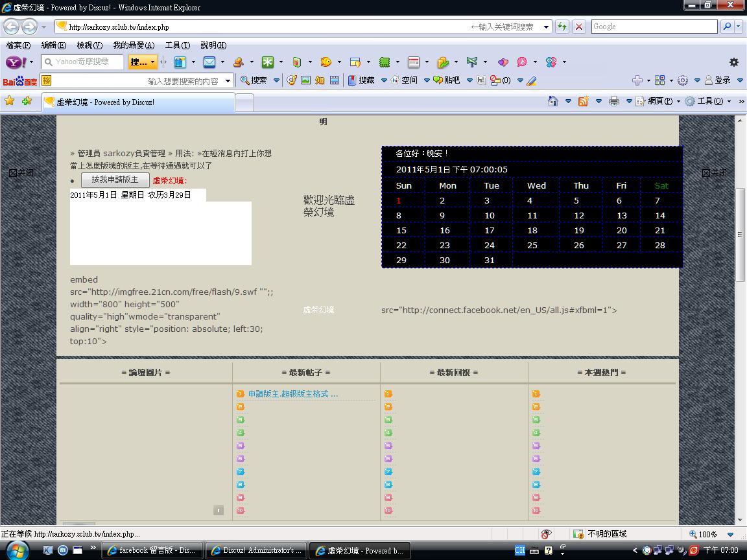Click Yahoo toolbar settings gear icon
This screenshot has height=560, width=747.
tap(733, 62)
